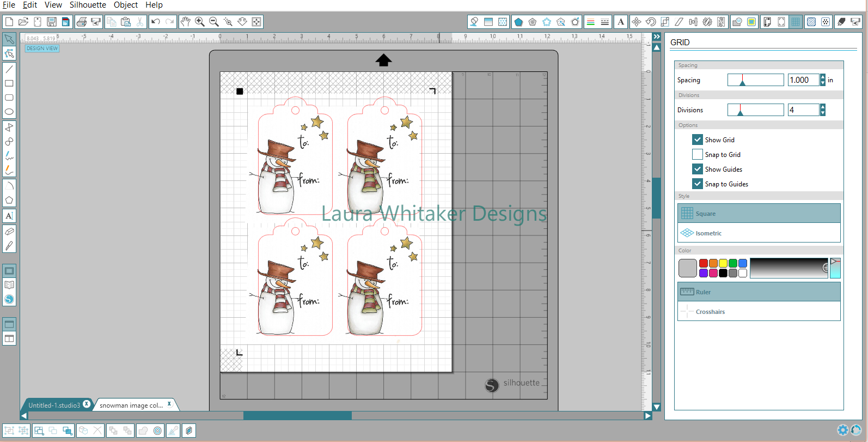The width and height of the screenshot is (868, 442).
Task: Click the DESIGN VIEW label button
Action: [x=42, y=49]
